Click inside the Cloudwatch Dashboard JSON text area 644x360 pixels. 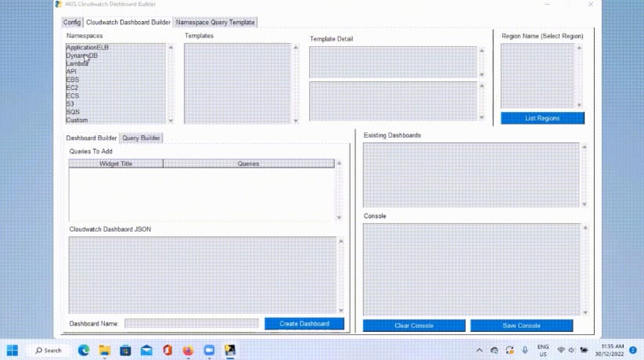coord(203,275)
